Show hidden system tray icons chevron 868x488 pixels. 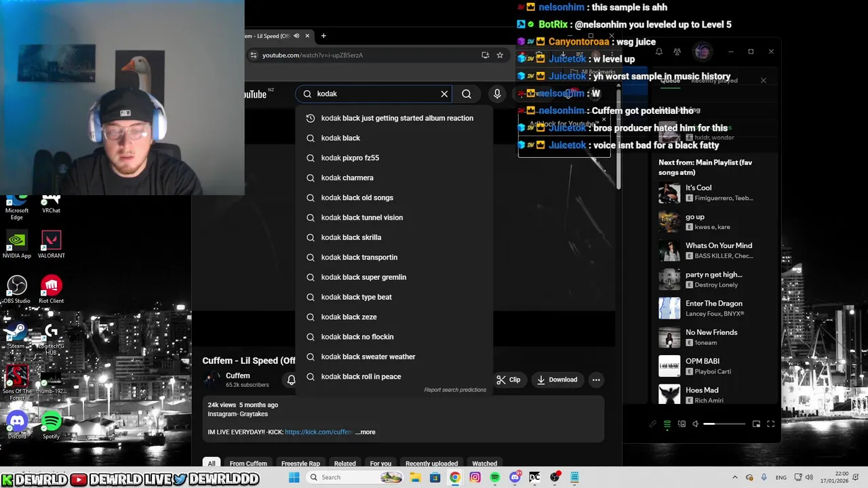coord(735,477)
